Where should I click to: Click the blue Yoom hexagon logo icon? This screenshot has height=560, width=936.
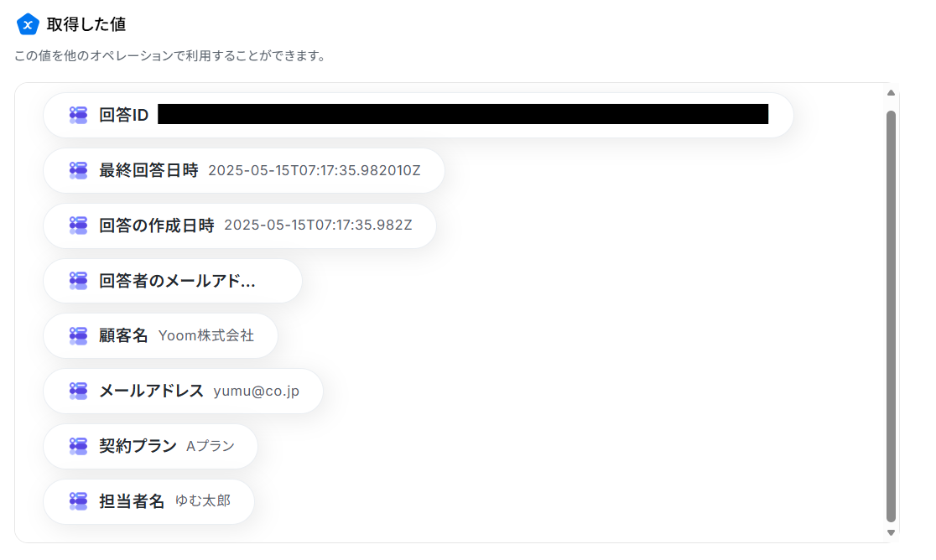[28, 24]
